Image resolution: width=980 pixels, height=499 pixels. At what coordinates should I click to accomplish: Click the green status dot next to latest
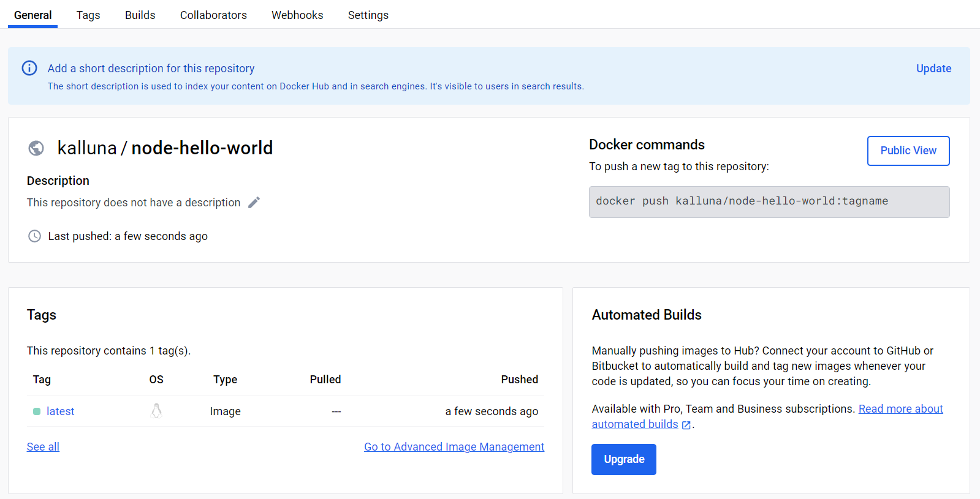tap(37, 411)
